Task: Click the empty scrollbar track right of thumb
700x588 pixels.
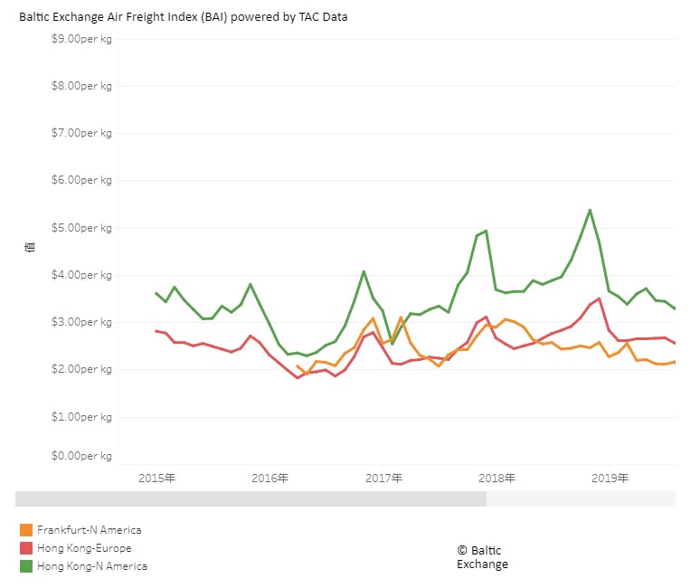Action: click(581, 498)
